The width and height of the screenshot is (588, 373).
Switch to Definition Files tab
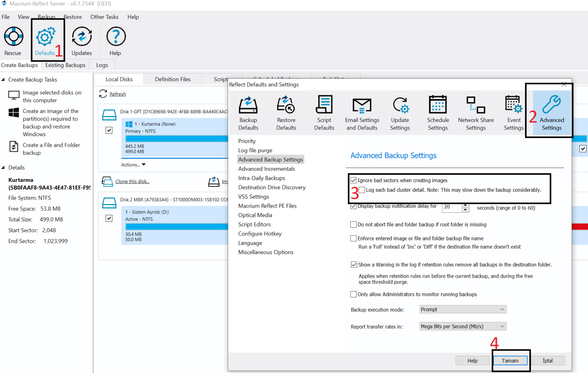[x=173, y=79]
